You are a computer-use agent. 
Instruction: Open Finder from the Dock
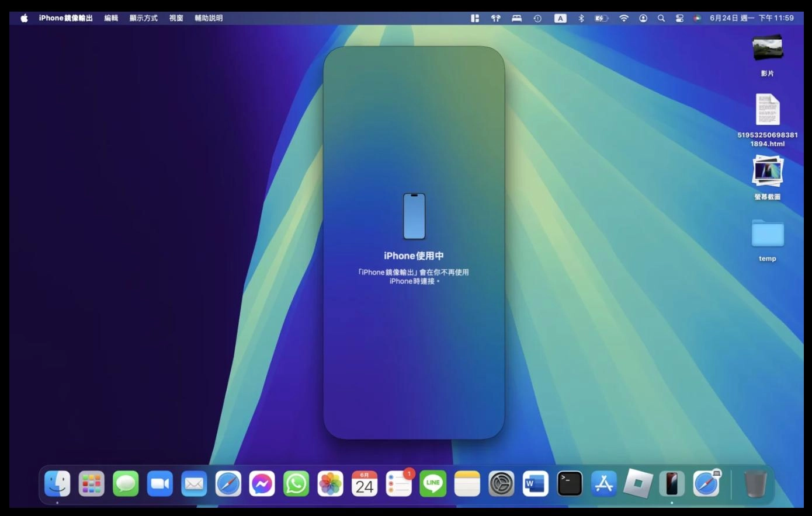57,483
